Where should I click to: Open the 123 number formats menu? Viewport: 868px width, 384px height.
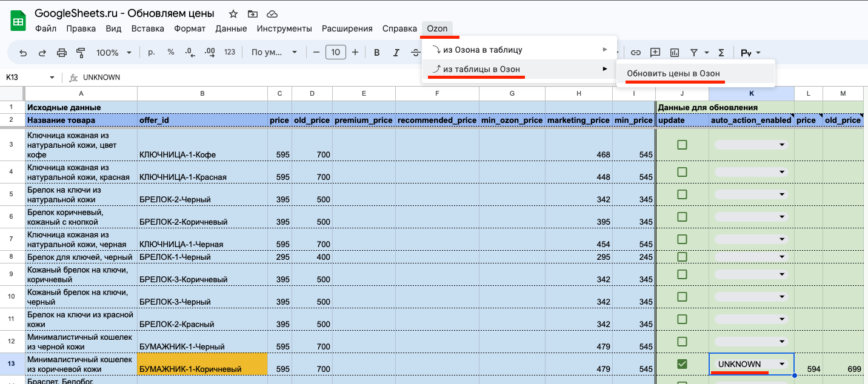click(230, 52)
